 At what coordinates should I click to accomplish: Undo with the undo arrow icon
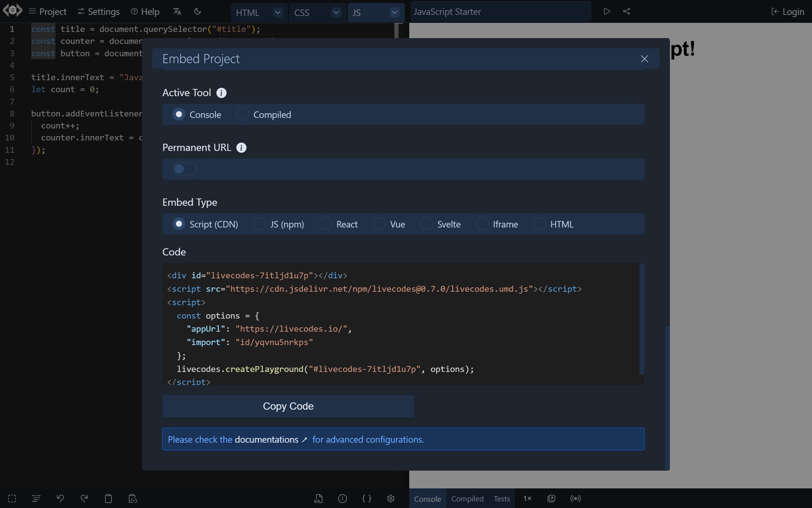(x=61, y=499)
